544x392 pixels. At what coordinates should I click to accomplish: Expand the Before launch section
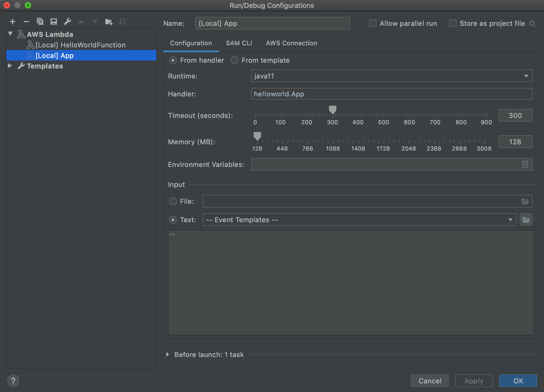coord(168,354)
